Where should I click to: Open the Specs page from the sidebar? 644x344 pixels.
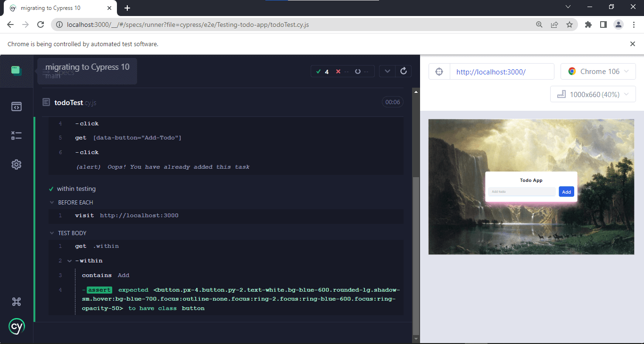pyautogui.click(x=17, y=107)
